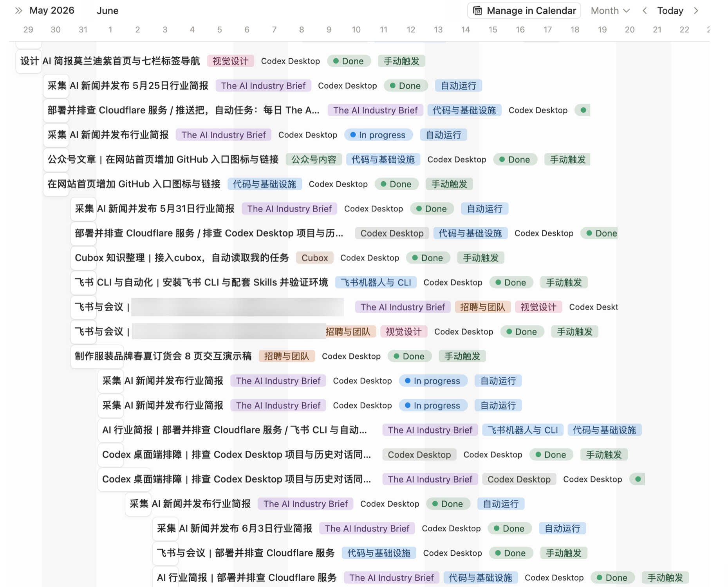Click Done status on Cubox 知识整理 row

pyautogui.click(x=428, y=258)
